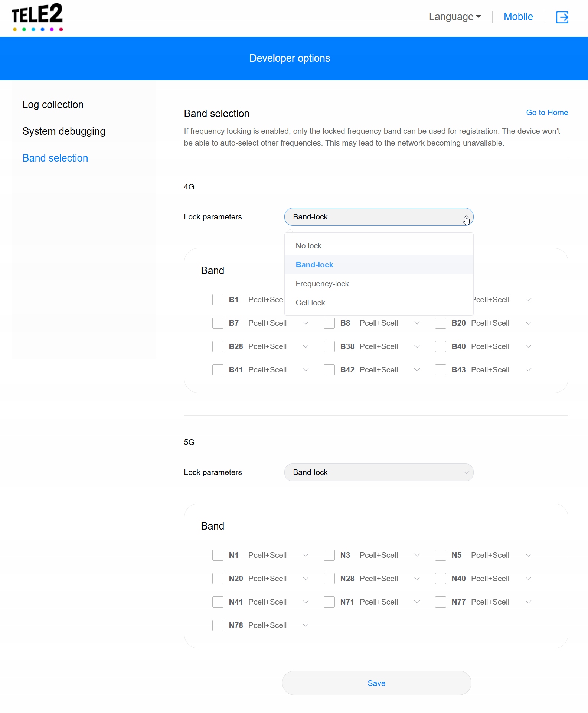The width and height of the screenshot is (588, 713).
Task: Expand the B38 Pcell+Scell chevron
Action: click(x=417, y=346)
